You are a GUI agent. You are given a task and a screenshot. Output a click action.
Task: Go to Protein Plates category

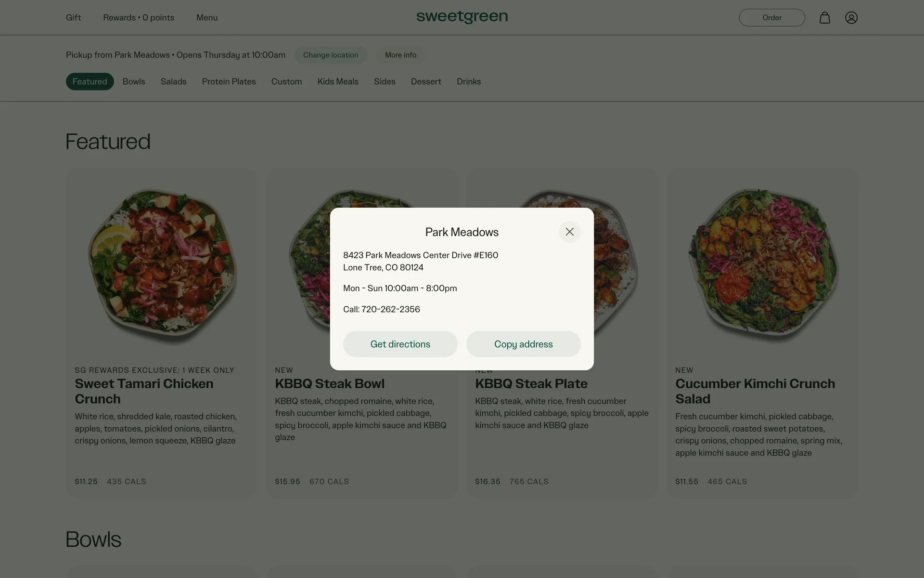tap(229, 81)
